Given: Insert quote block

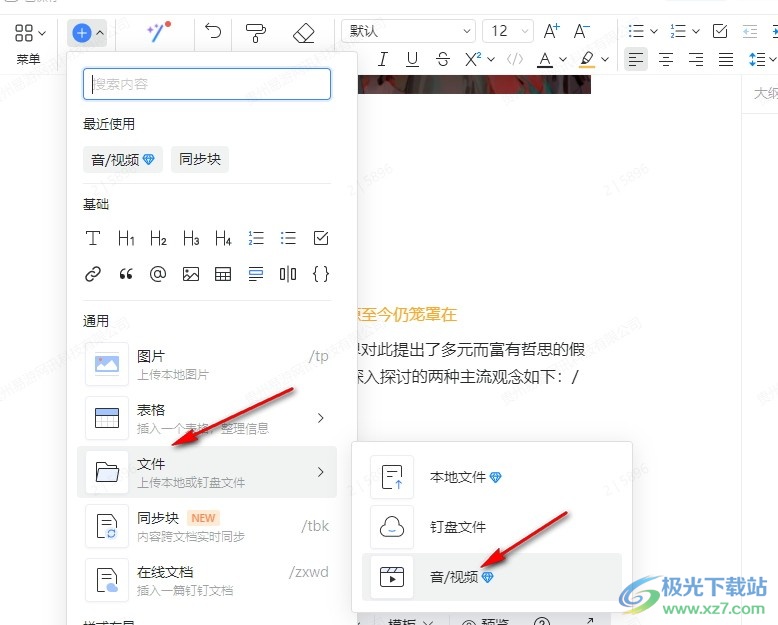Looking at the screenshot, I should (x=126, y=274).
